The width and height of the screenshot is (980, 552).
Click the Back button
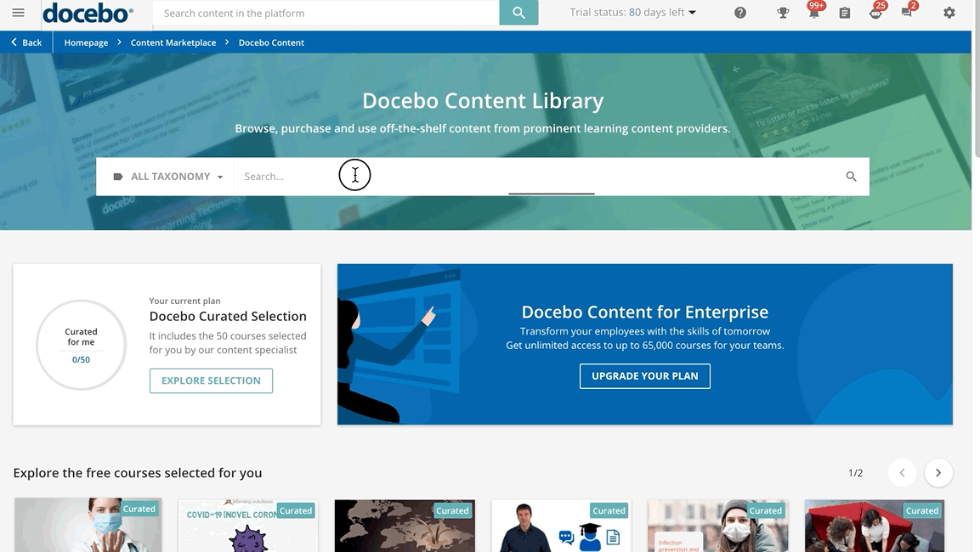26,42
